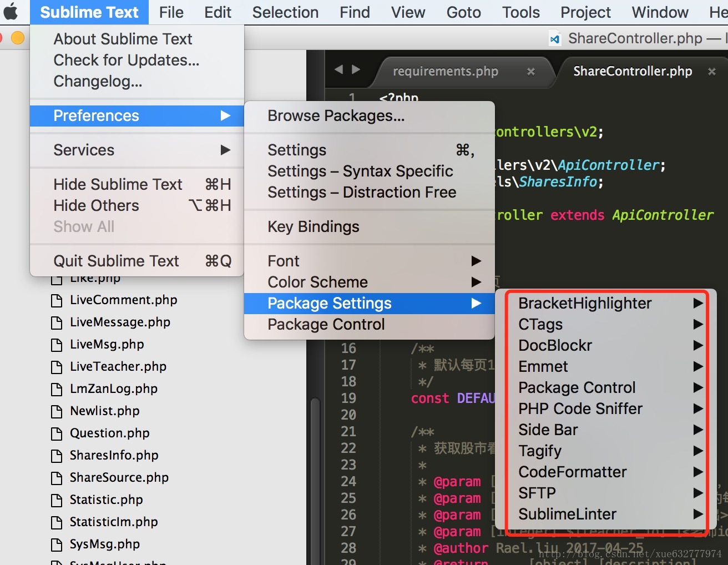Click the ShareSource.php file icon
This screenshot has height=565, width=728.
click(x=57, y=478)
